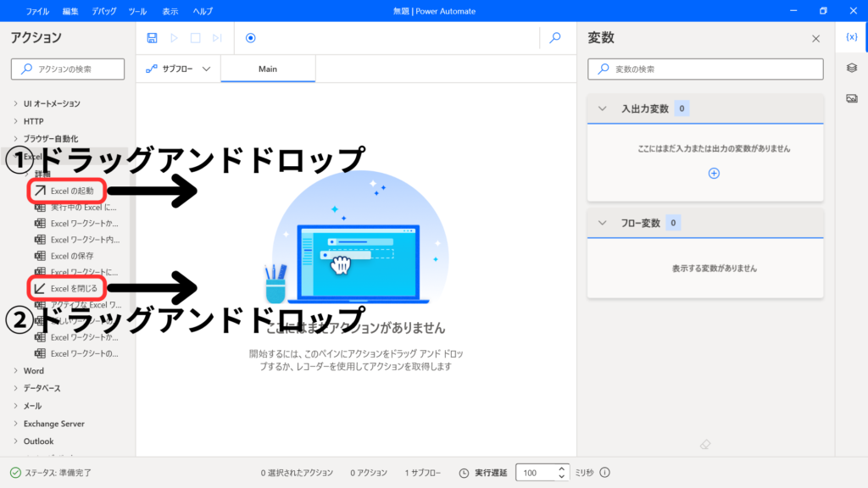Click the 0 アクション status entry
Screen dimensions: 868x488
click(369, 473)
